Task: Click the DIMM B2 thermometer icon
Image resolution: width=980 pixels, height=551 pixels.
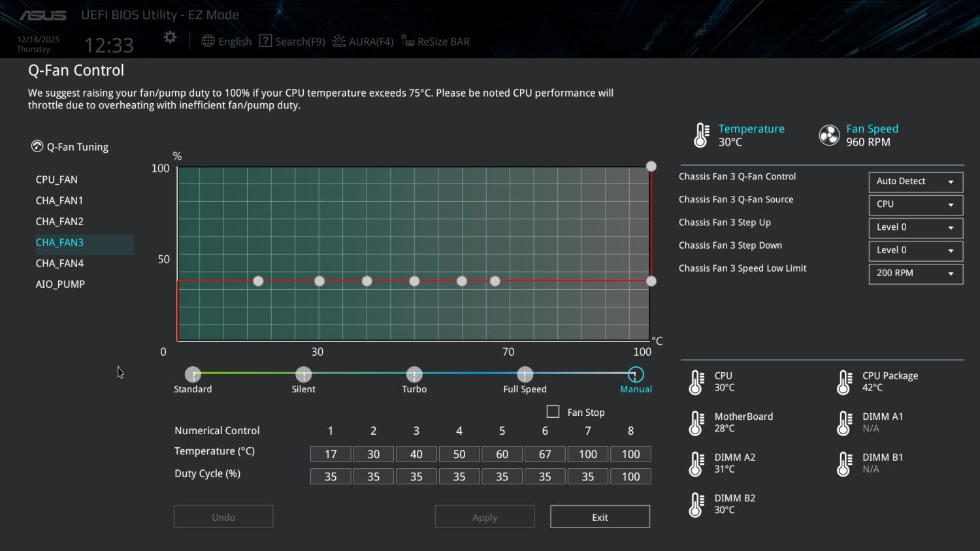Action: (697, 504)
